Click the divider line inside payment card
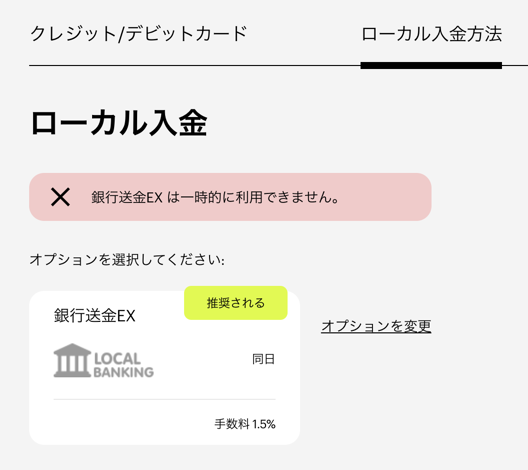The height and width of the screenshot is (470, 528). pyautogui.click(x=165, y=400)
